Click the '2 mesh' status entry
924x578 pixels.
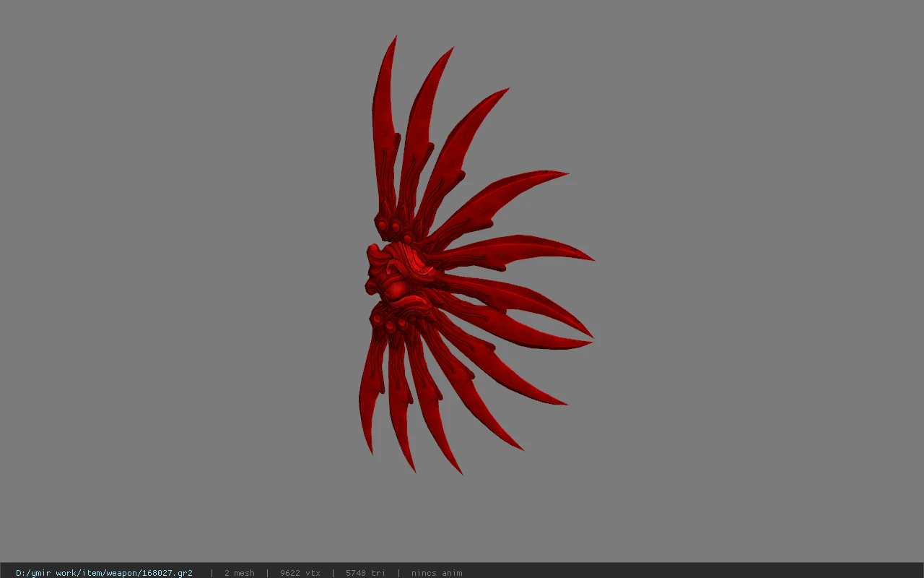click(239, 573)
